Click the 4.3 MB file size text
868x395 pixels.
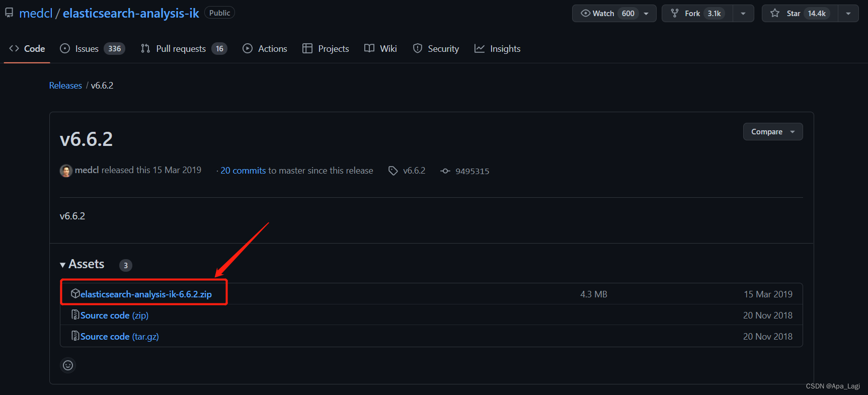(x=594, y=294)
